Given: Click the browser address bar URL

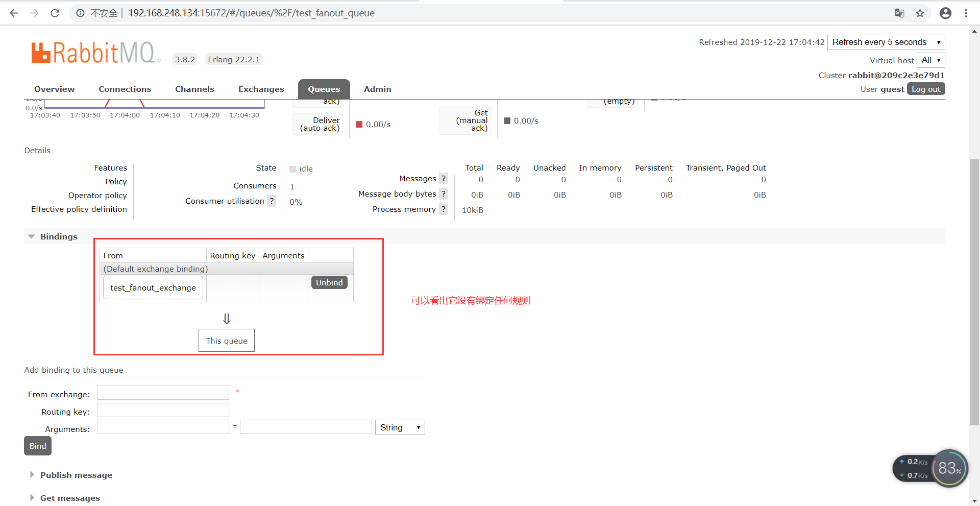Looking at the screenshot, I should (x=251, y=13).
